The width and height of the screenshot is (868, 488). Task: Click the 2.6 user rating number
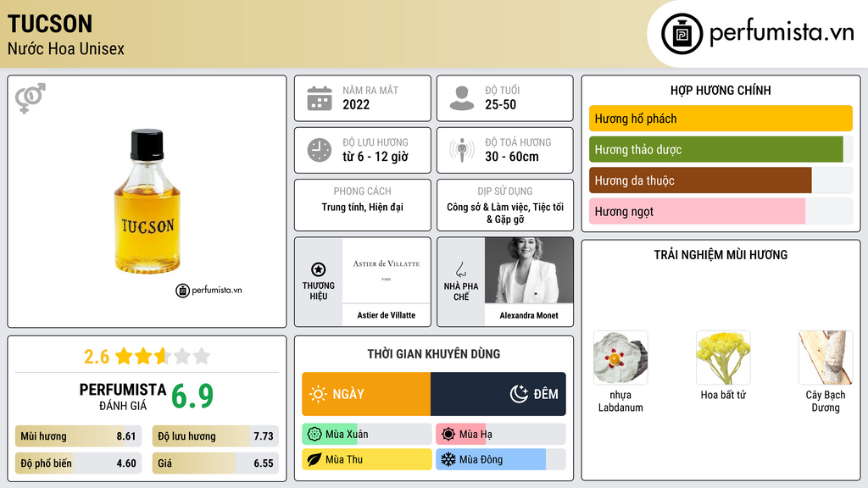(97, 357)
